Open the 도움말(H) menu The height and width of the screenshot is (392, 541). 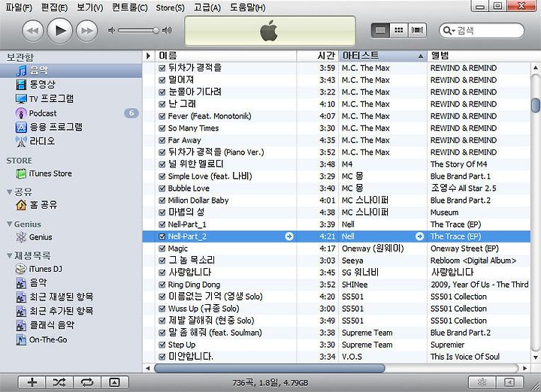coord(247,8)
